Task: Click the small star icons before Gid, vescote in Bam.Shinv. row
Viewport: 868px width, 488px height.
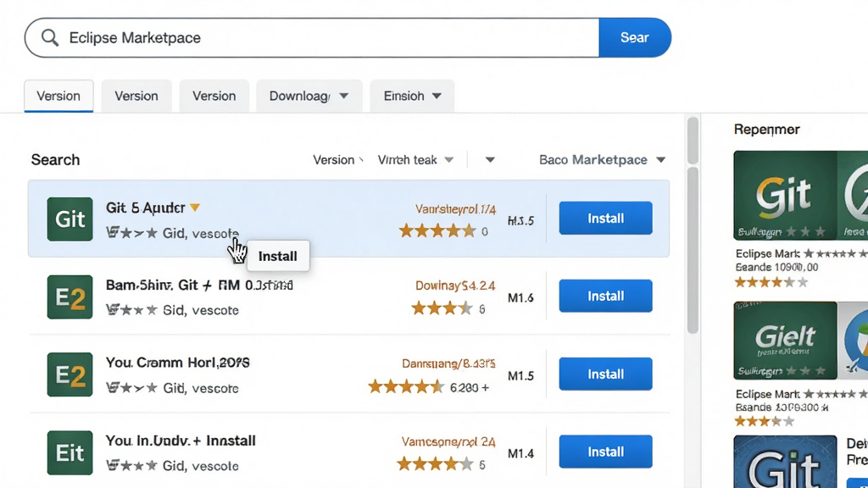Action: [x=131, y=310]
